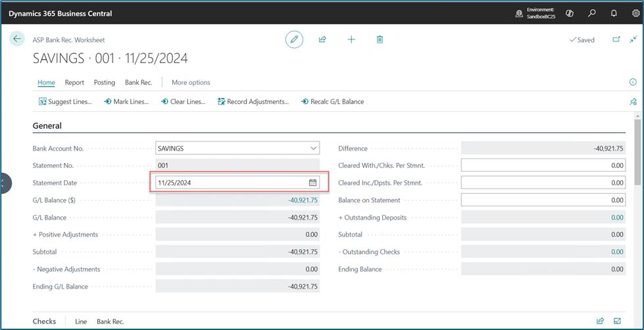
Task: Open Record Adjustments action
Action: point(253,101)
